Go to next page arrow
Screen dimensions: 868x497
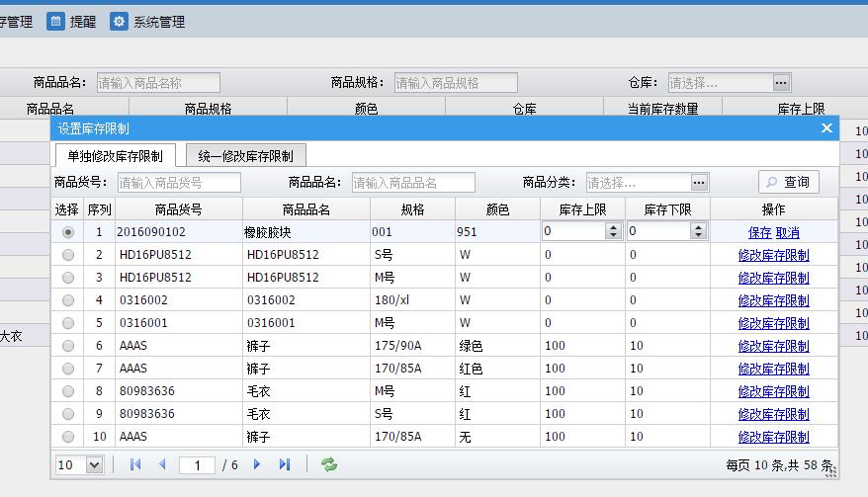tap(257, 464)
